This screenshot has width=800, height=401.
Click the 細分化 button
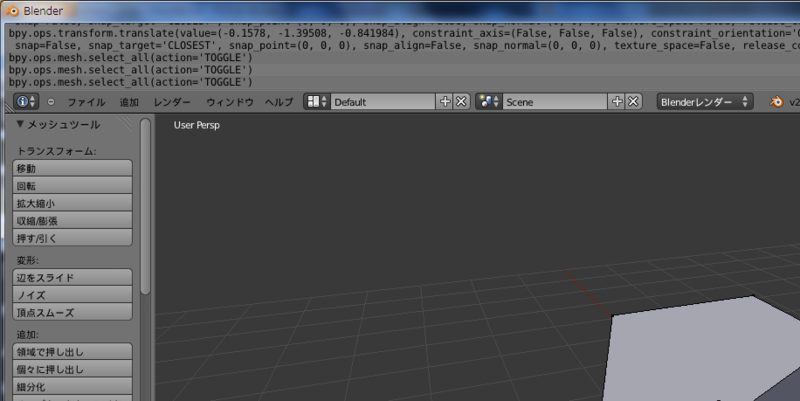click(x=72, y=386)
